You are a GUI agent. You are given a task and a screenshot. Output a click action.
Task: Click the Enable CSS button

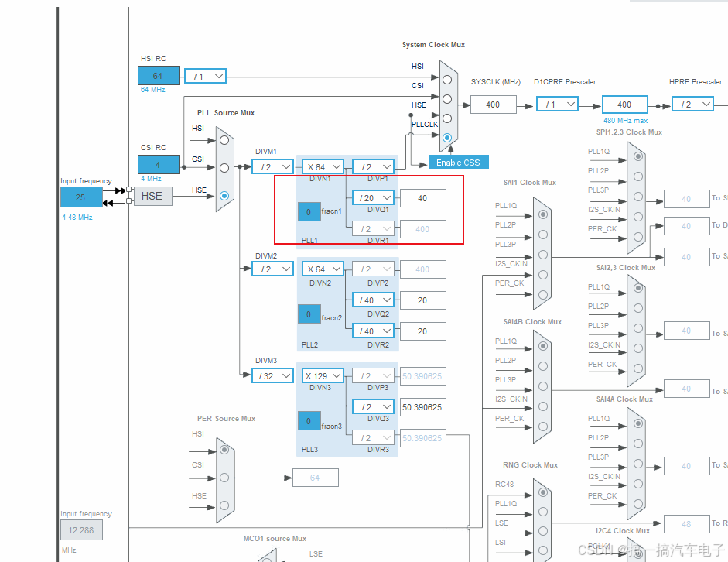click(x=458, y=162)
